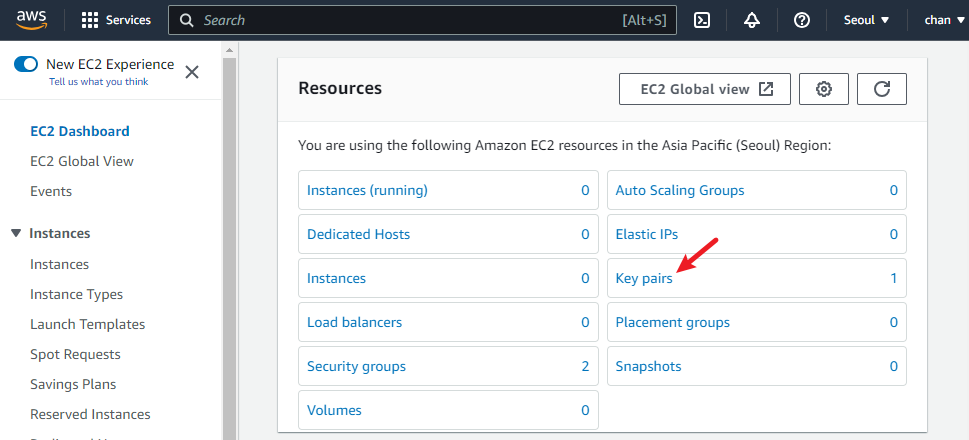This screenshot has width=969, height=440.
Task: Click the AWS logo home icon
Action: click(x=33, y=20)
